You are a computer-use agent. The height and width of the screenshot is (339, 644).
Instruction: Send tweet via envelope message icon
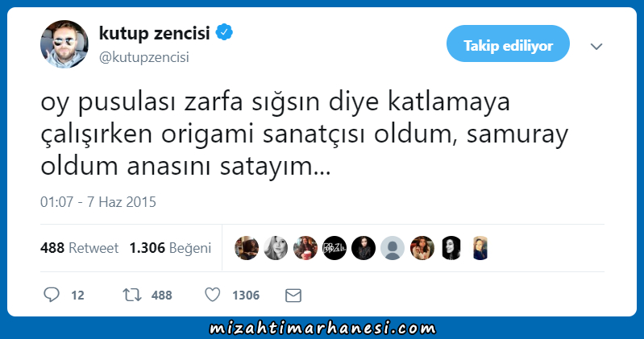click(x=293, y=295)
